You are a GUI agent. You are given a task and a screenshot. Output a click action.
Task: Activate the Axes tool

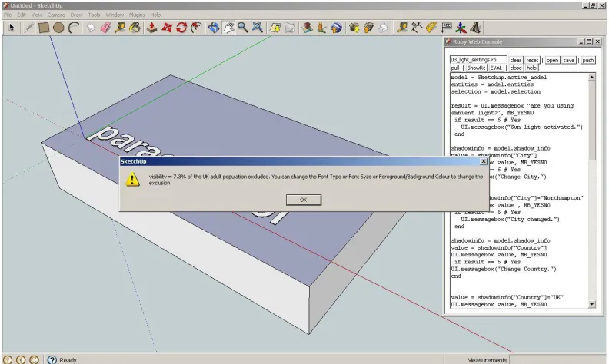pyautogui.click(x=461, y=28)
